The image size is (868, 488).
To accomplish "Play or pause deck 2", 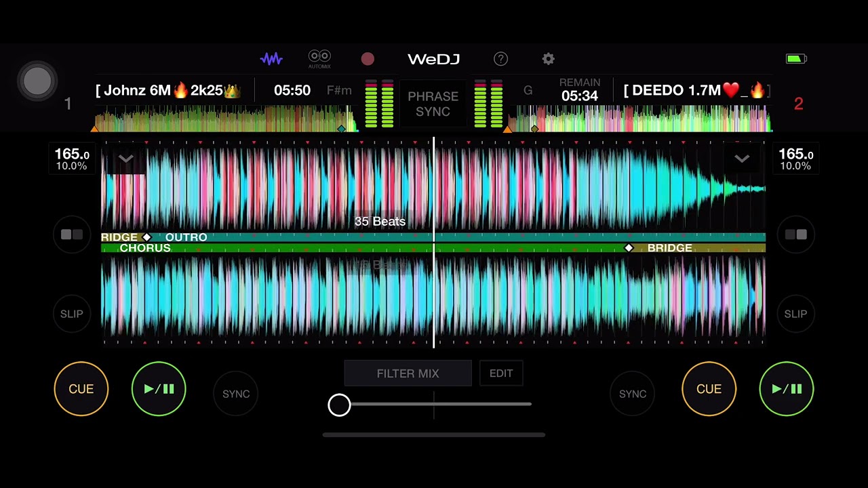I will pyautogui.click(x=787, y=389).
